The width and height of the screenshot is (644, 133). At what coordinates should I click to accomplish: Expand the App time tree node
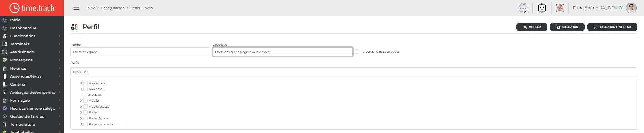[x=81, y=89]
